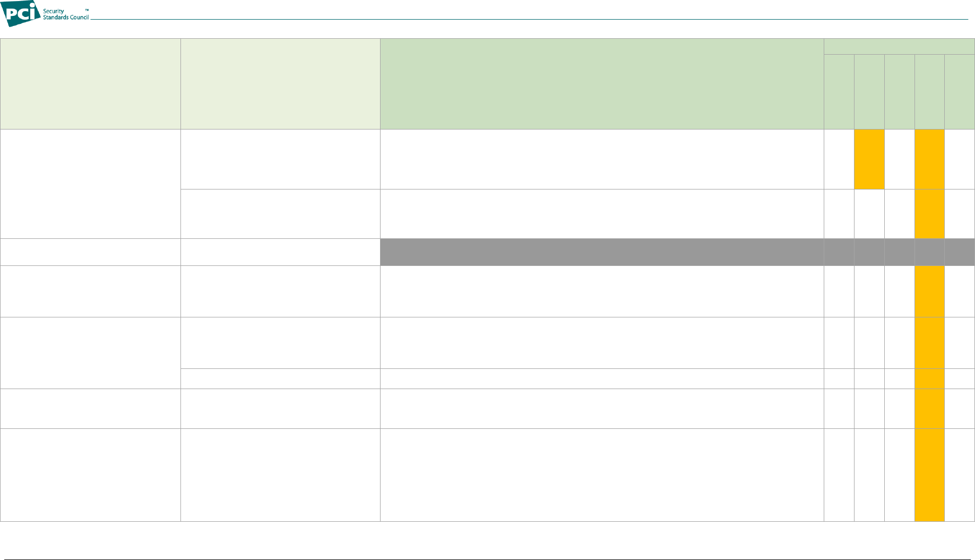Click the merged header strip above the five narrow columns

click(x=899, y=47)
